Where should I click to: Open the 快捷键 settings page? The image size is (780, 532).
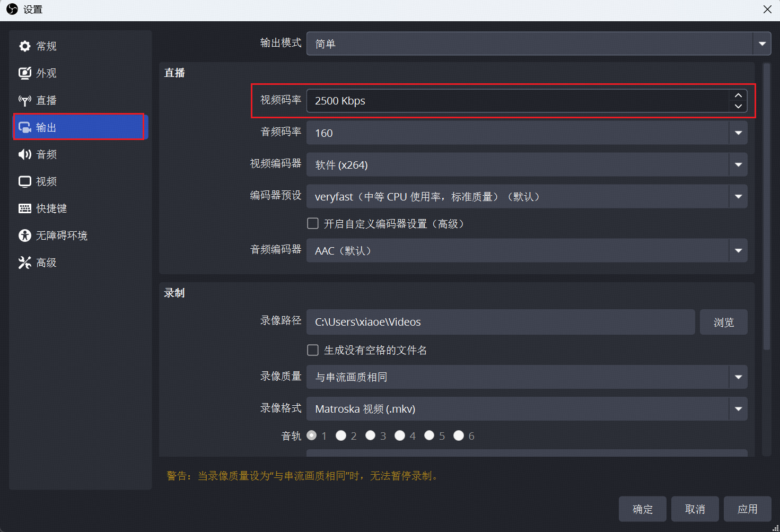point(80,208)
